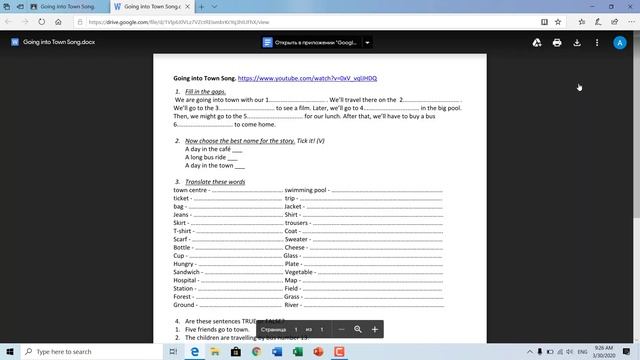Open the red recorder app on taskbar

point(339,351)
